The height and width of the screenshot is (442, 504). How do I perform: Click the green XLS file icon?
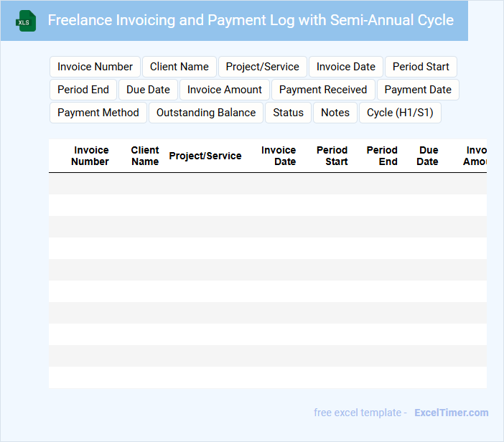pyautogui.click(x=27, y=21)
